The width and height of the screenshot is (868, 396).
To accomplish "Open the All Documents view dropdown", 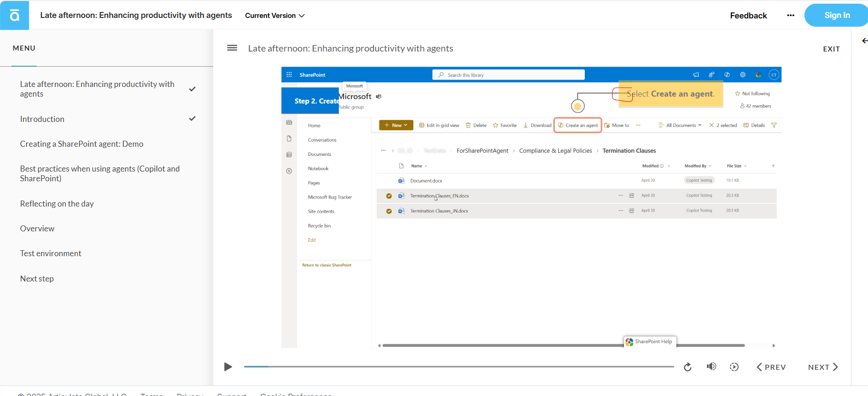I will [680, 125].
